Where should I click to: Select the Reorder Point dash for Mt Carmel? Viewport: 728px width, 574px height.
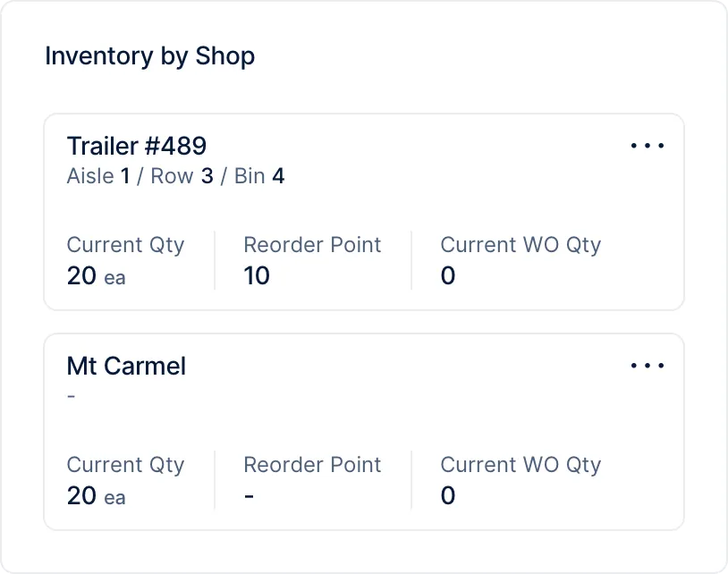[x=249, y=496]
